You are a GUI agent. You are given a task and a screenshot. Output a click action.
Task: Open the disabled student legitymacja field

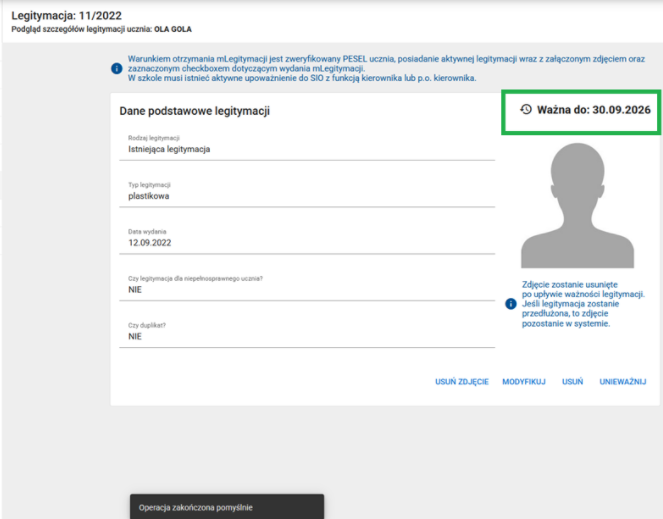[310, 289]
